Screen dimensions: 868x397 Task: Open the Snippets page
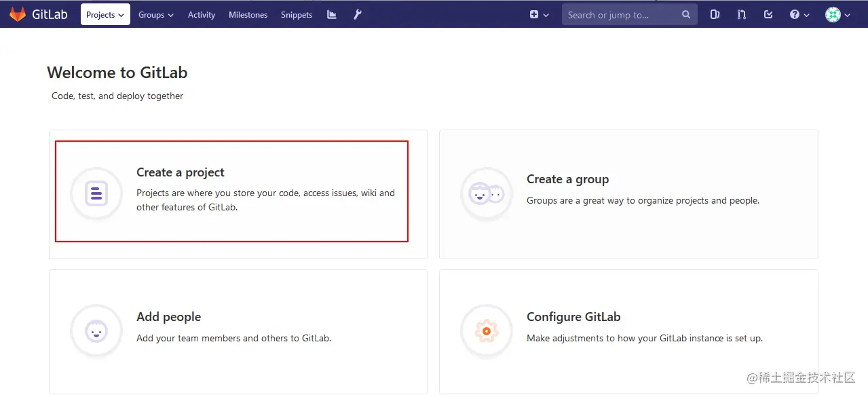[297, 14]
